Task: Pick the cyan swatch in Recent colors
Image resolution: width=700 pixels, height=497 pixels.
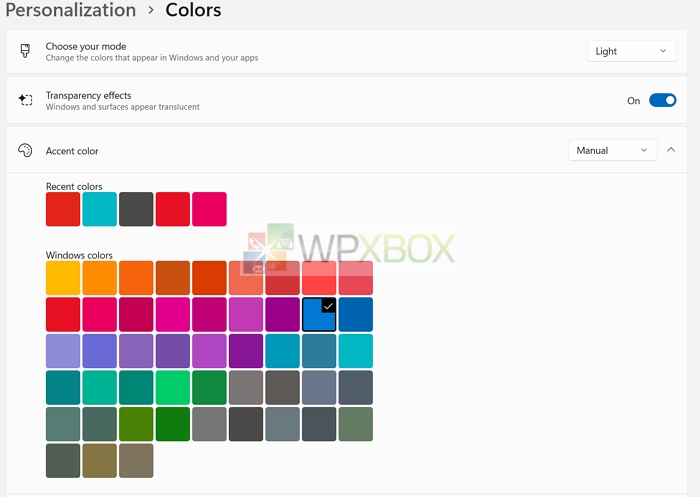Action: tap(100, 209)
